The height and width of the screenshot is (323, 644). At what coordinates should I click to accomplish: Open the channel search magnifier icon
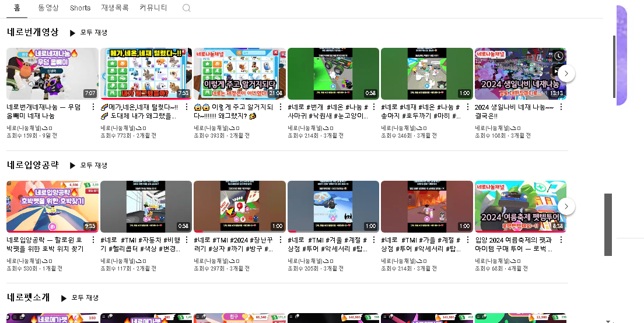click(187, 8)
